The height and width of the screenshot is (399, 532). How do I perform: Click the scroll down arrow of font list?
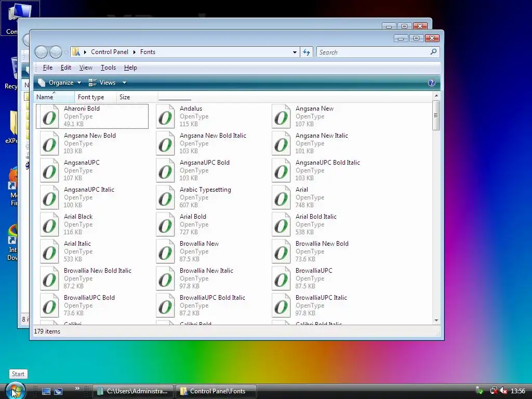(436, 320)
